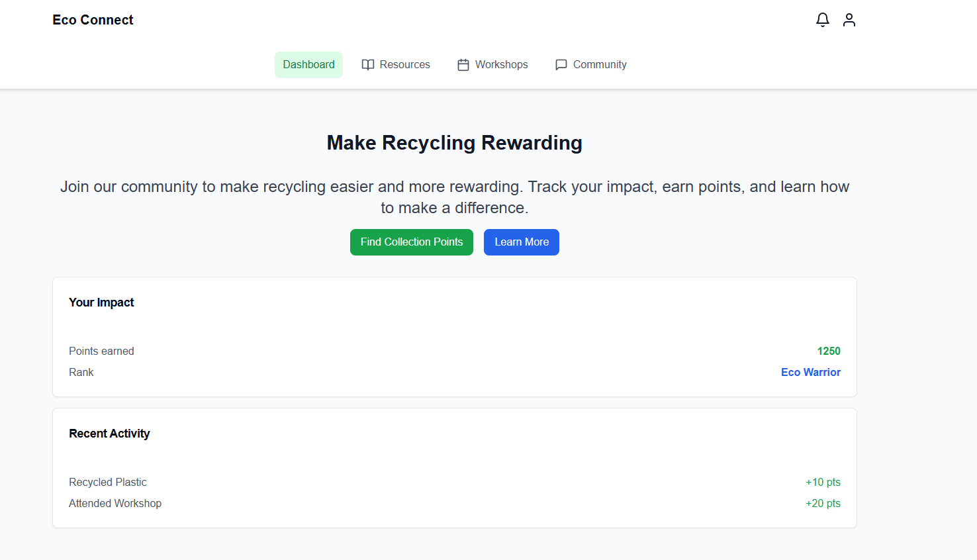Go to the Community tab
This screenshot has width=977, height=560.
[599, 64]
